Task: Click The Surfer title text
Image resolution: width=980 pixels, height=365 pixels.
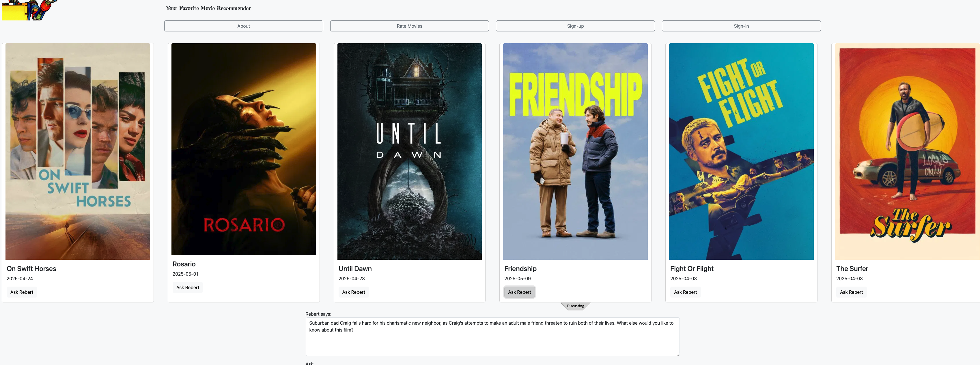Action: point(852,268)
